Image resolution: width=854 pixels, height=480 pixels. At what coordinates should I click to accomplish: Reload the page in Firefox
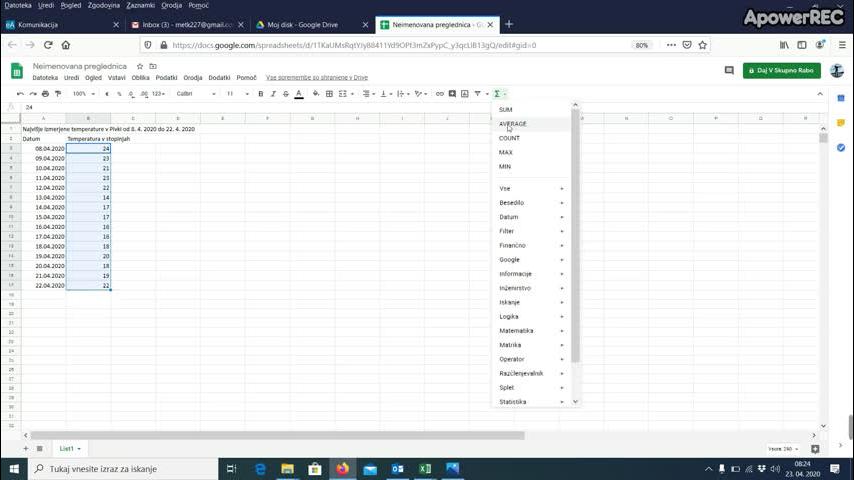click(x=48, y=45)
